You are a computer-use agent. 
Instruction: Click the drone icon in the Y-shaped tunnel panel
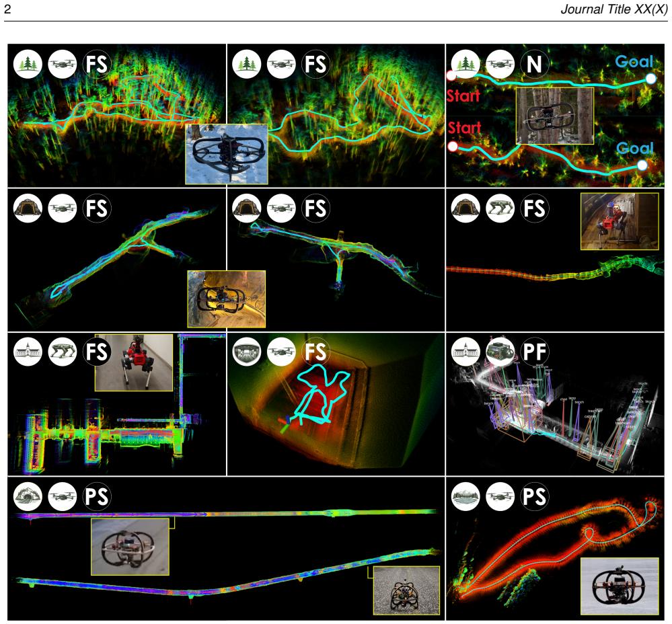point(62,208)
